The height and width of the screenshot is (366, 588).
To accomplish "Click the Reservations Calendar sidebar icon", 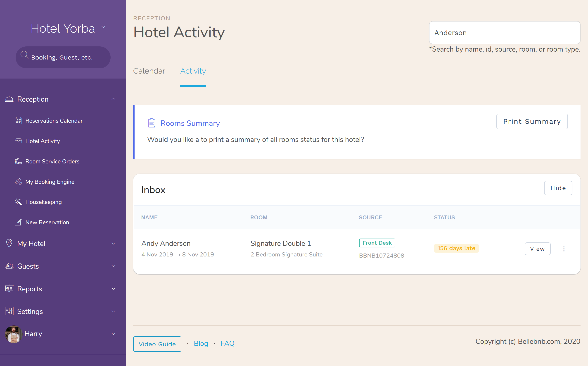I will (x=18, y=121).
